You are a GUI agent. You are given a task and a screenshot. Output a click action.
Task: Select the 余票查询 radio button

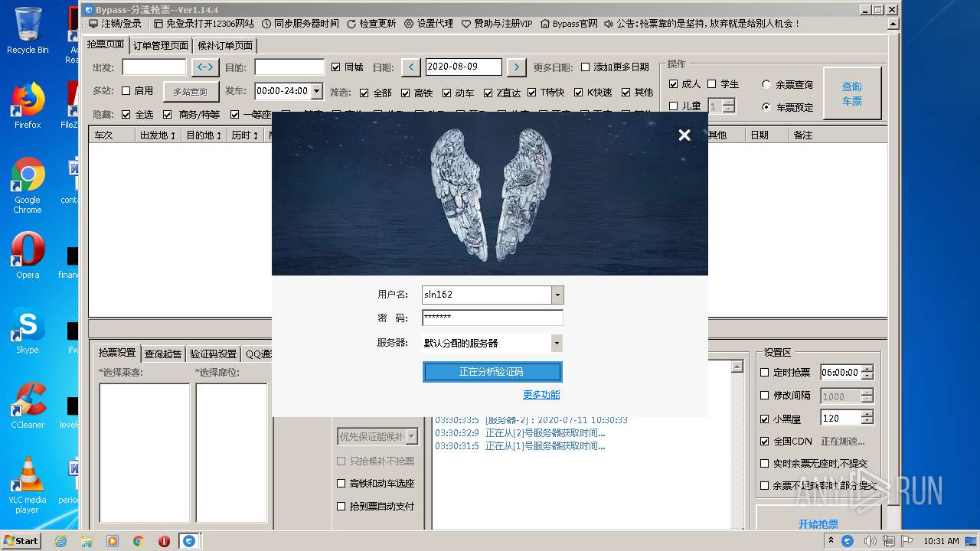click(766, 85)
